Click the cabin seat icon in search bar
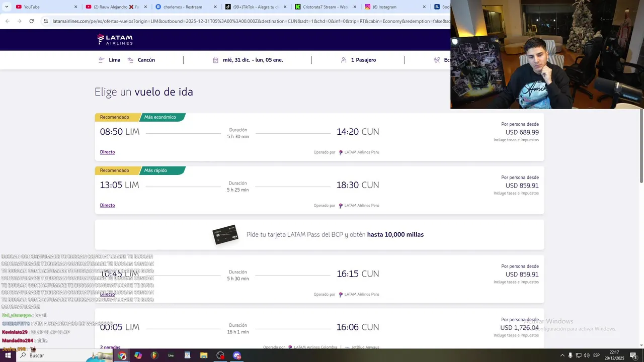 click(437, 60)
